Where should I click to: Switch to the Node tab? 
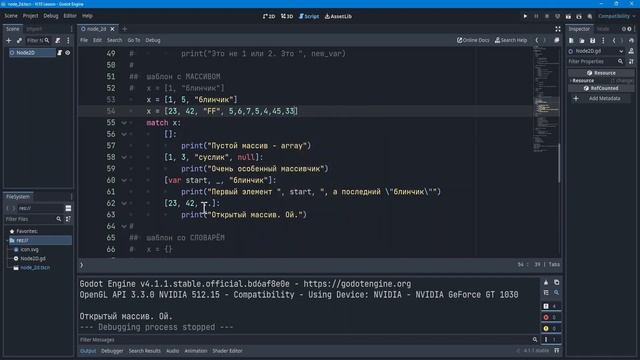click(603, 29)
